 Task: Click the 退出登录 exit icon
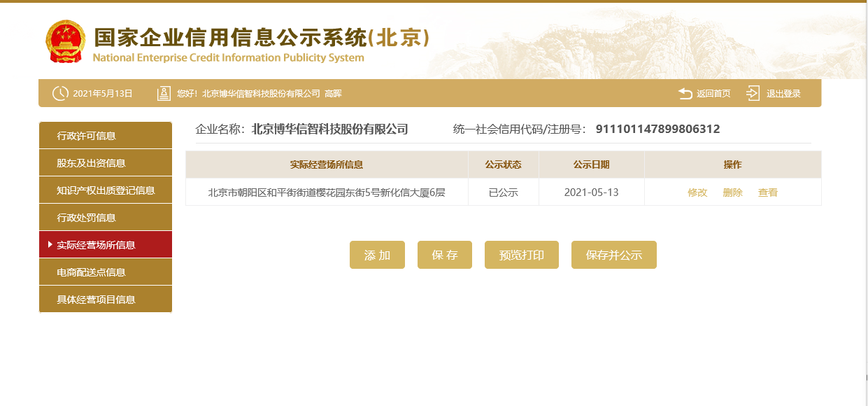[x=753, y=93]
